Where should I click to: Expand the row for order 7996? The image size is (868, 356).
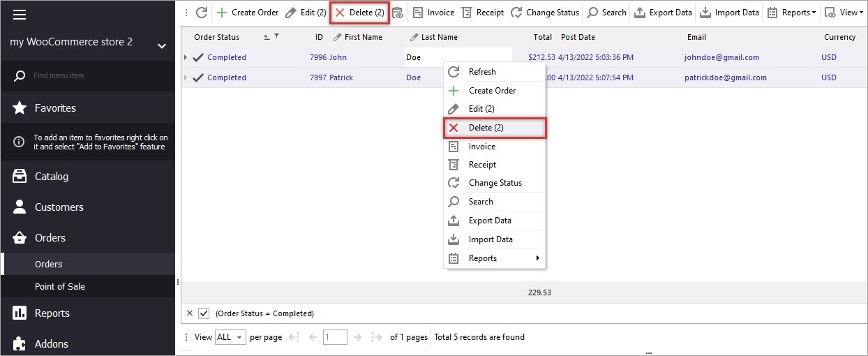(x=186, y=57)
